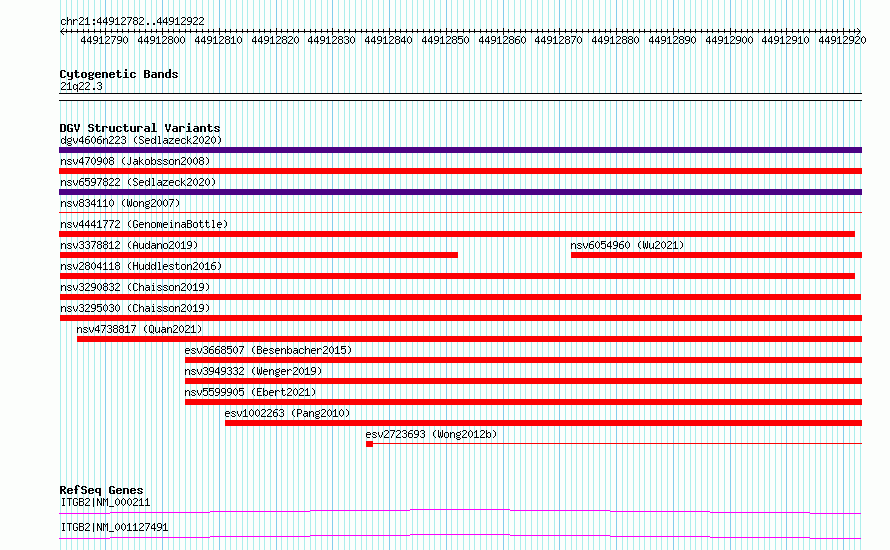Screen dimensions: 890x550
Task: Click the red nsv4441772 variant bar
Action: tap(457, 234)
